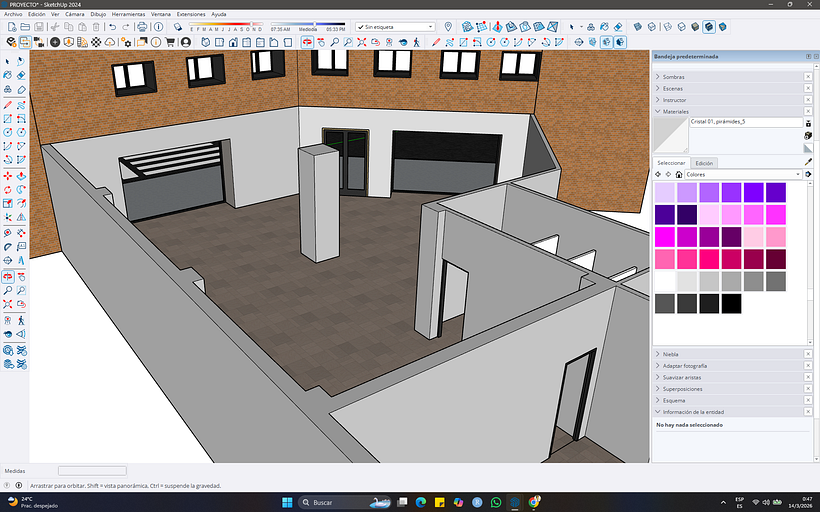Open the Colores library dropdown
The image size is (820, 512).
pyautogui.click(x=743, y=174)
